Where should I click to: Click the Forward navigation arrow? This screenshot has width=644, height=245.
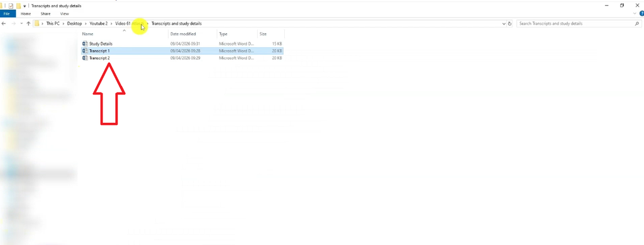[x=14, y=24]
